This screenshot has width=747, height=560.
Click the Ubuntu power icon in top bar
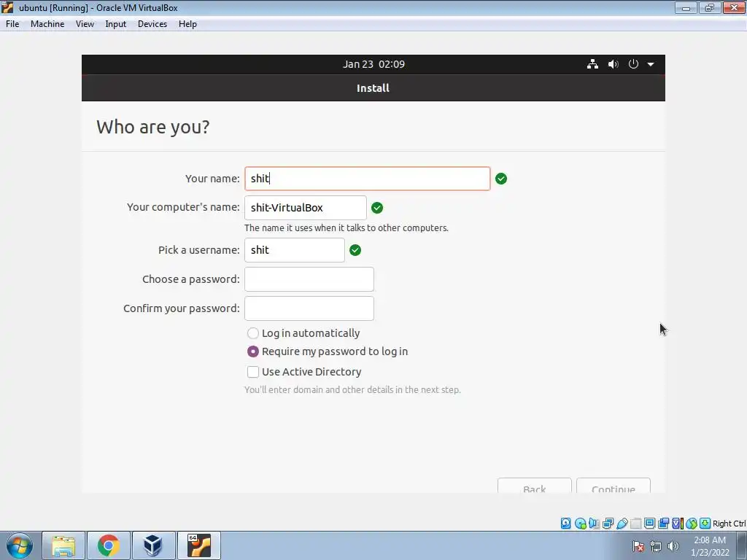tap(633, 64)
